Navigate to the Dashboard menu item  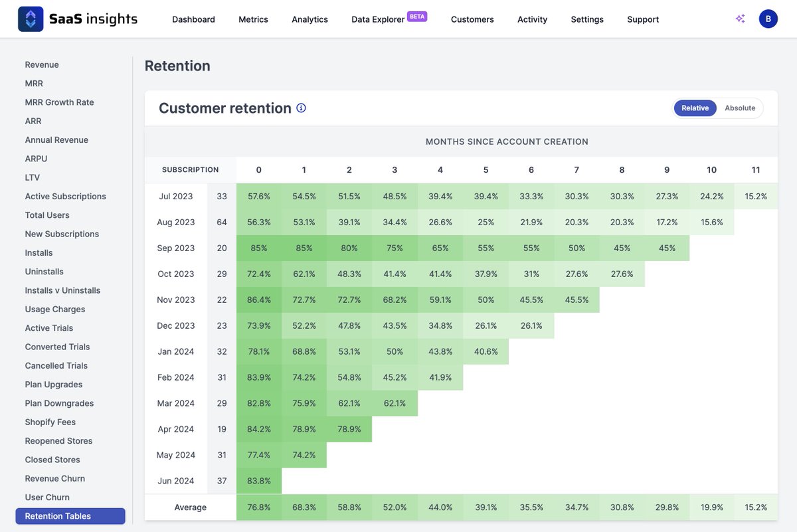point(193,19)
